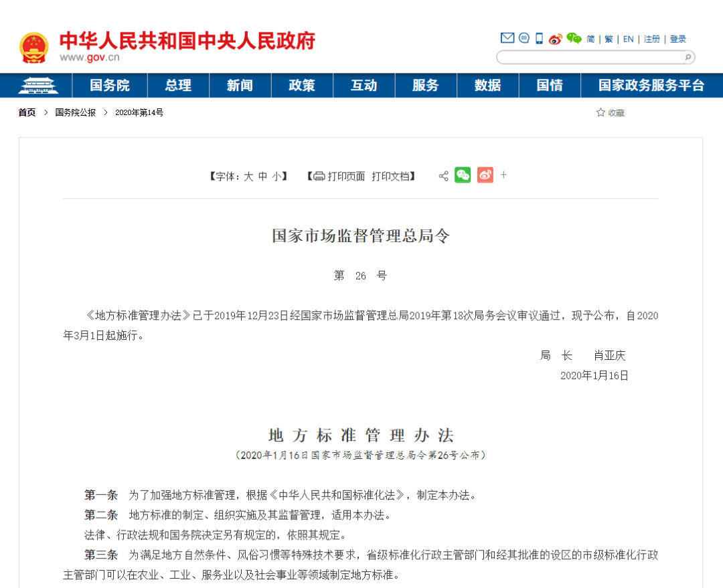Click the 注册 register link
This screenshot has width=723, height=588.
[651, 39]
